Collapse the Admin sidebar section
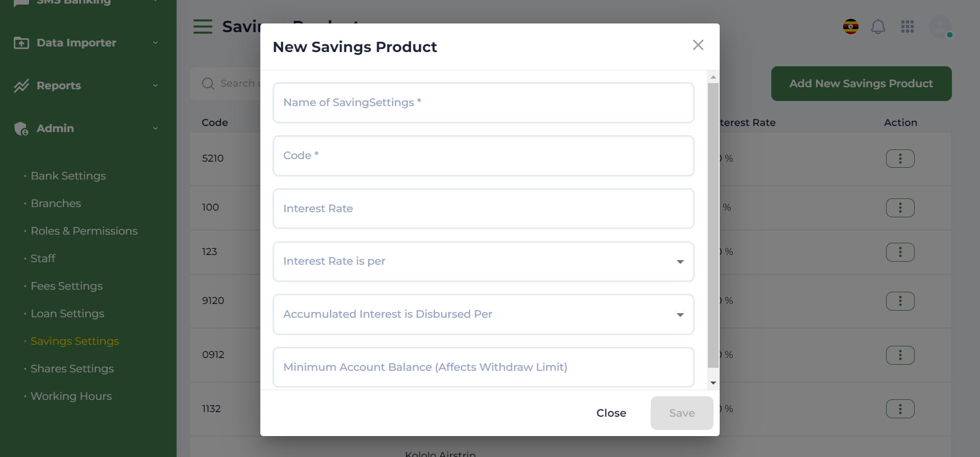The height and width of the screenshot is (457, 980). pyautogui.click(x=86, y=129)
